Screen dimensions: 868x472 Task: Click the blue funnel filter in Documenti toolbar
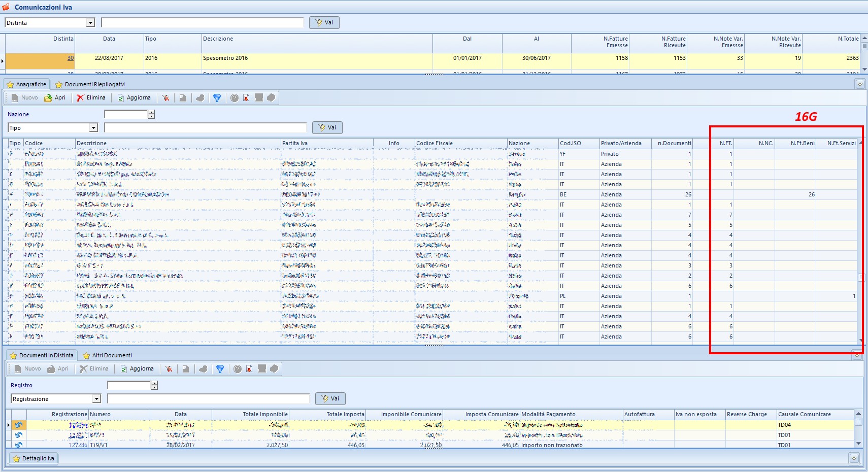coord(220,369)
